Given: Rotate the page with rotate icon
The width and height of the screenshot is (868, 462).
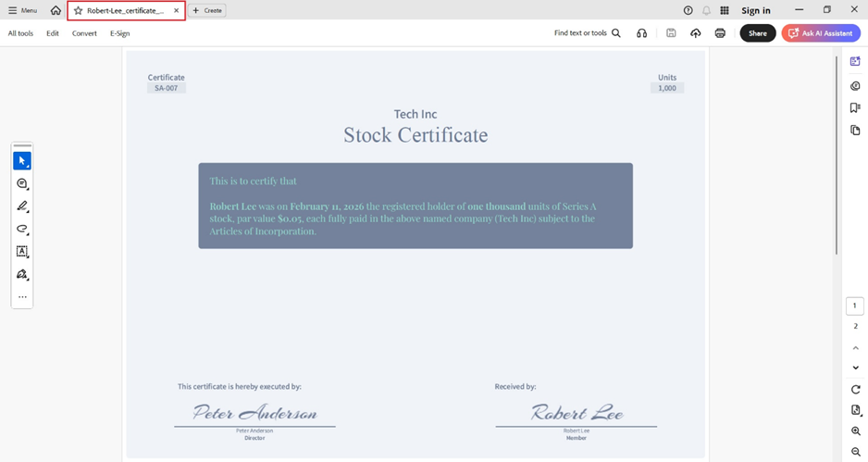Looking at the screenshot, I should [x=855, y=390].
